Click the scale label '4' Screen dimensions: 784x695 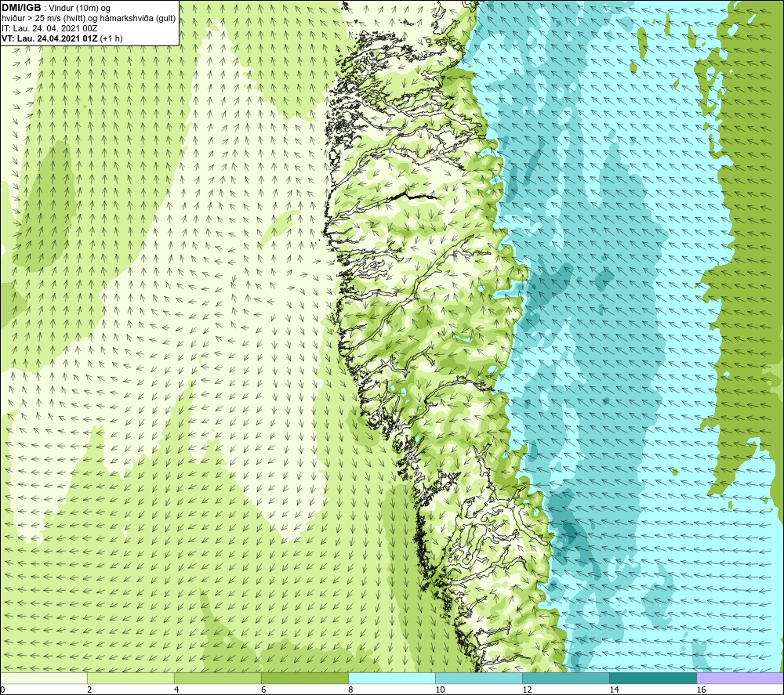(176, 690)
